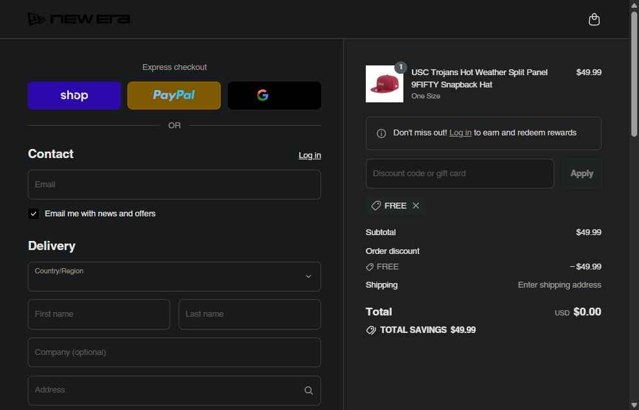Click the One Size variant text
The width and height of the screenshot is (639, 410).
point(425,96)
